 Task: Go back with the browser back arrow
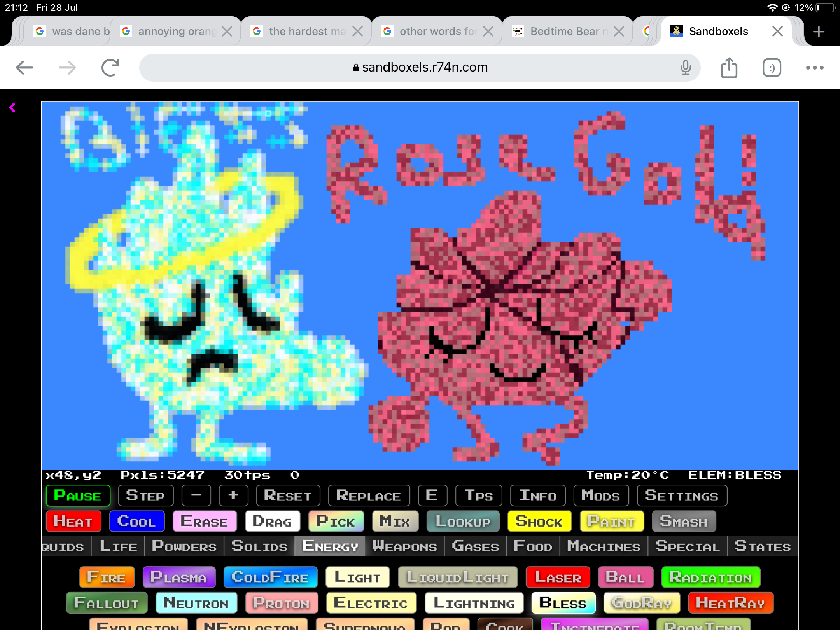pos(24,68)
